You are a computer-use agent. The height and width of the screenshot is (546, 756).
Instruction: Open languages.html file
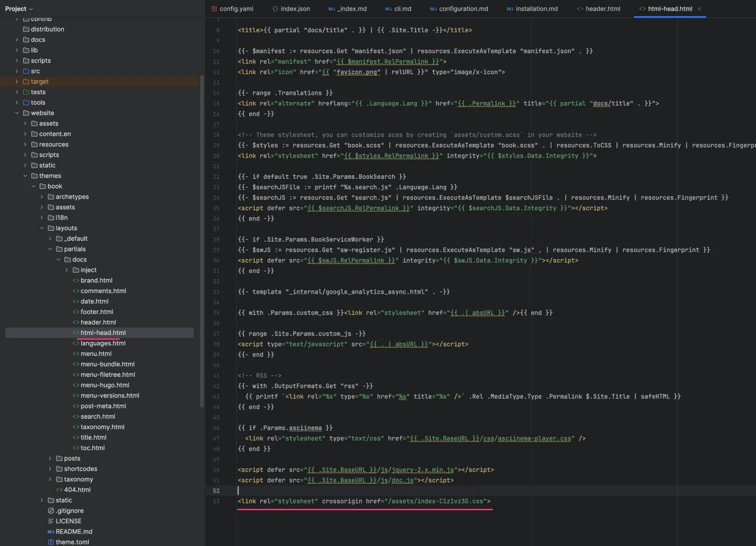point(103,344)
